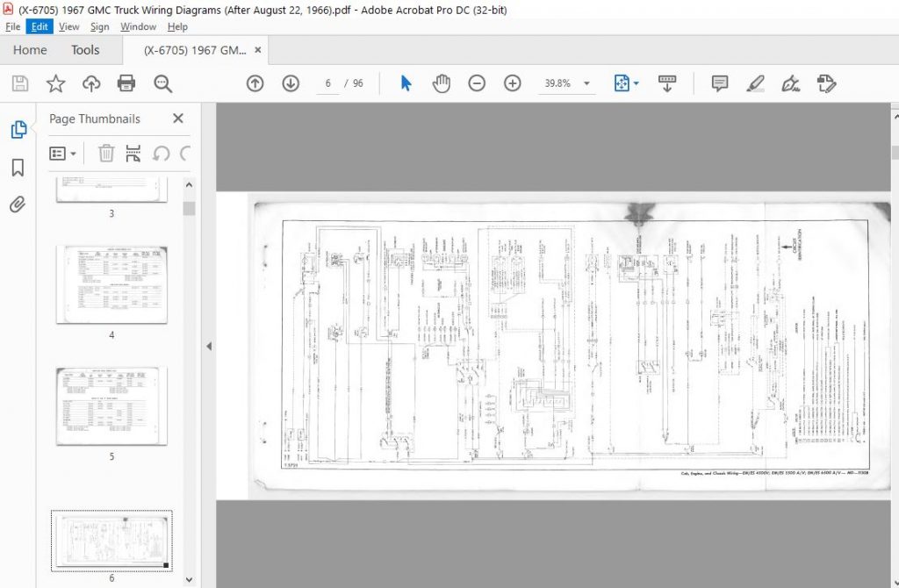The height and width of the screenshot is (588, 899).
Task: Click the document scrollbar handle
Action: [895, 153]
